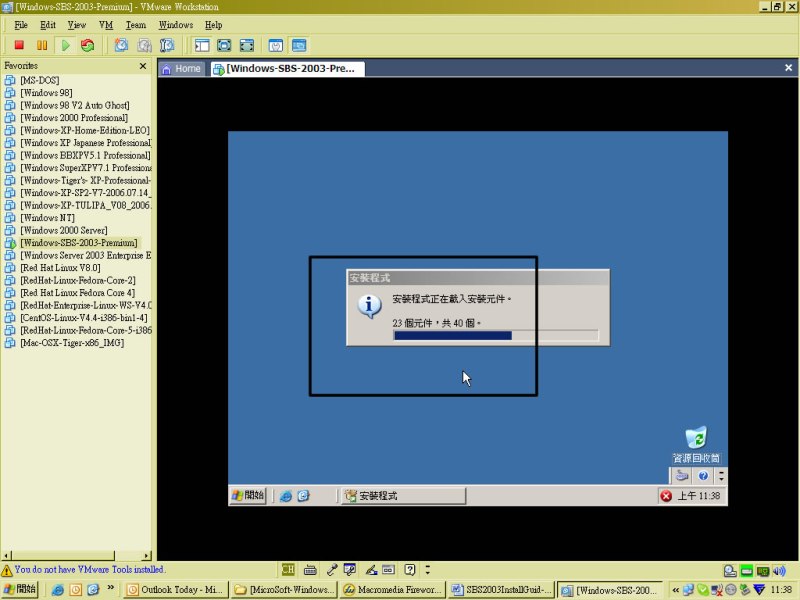Click the host 開始 Start button
The image size is (800, 600).
tap(20, 589)
